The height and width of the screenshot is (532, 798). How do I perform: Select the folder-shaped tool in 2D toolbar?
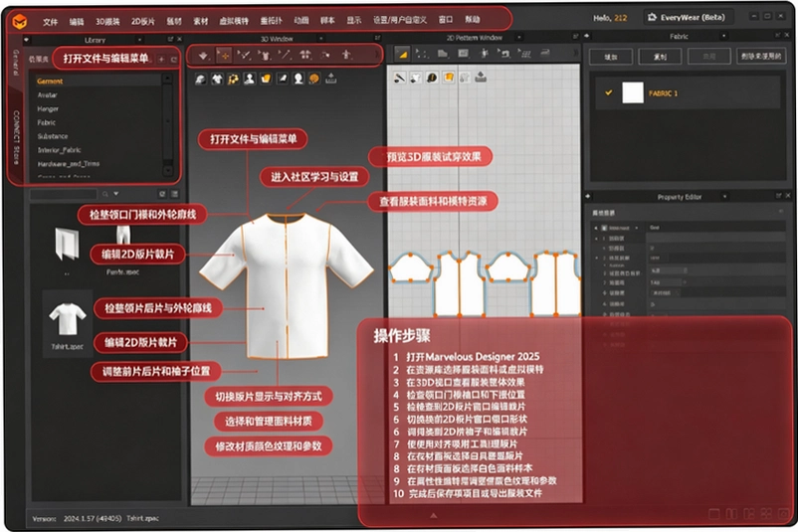point(442,54)
